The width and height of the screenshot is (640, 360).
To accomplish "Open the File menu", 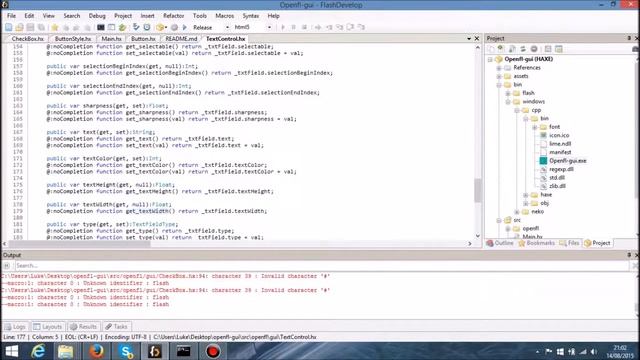I will point(11,16).
